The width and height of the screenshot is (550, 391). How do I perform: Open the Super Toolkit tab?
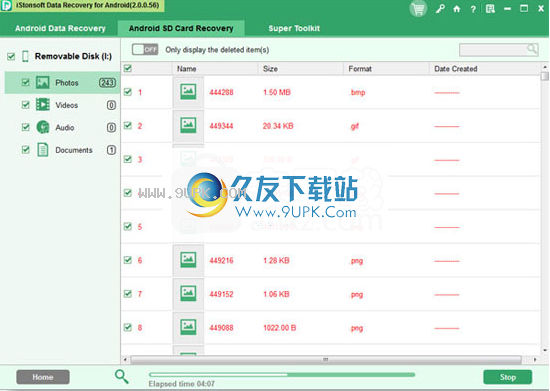(294, 28)
